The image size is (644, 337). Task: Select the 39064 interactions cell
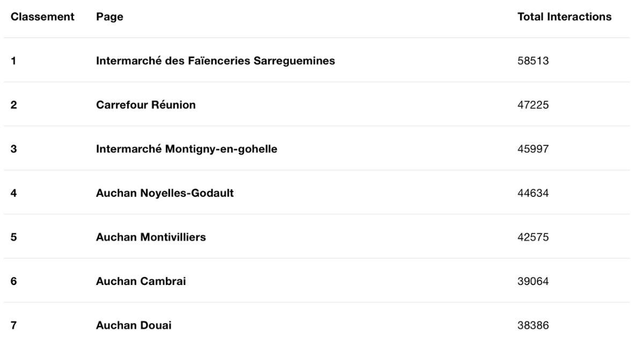pyautogui.click(x=533, y=281)
